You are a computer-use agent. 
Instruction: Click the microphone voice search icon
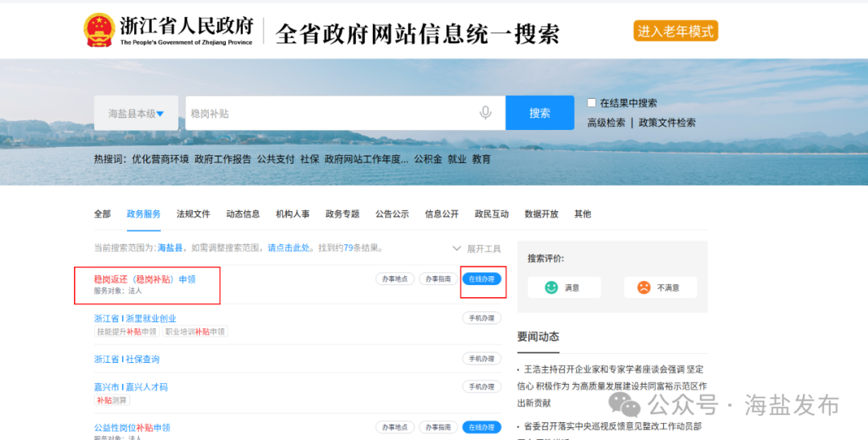coord(485,113)
